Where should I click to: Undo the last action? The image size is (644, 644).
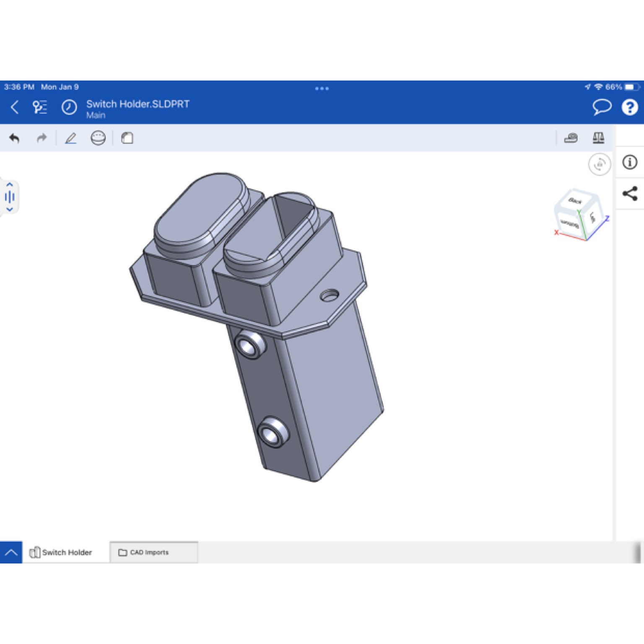coord(14,138)
